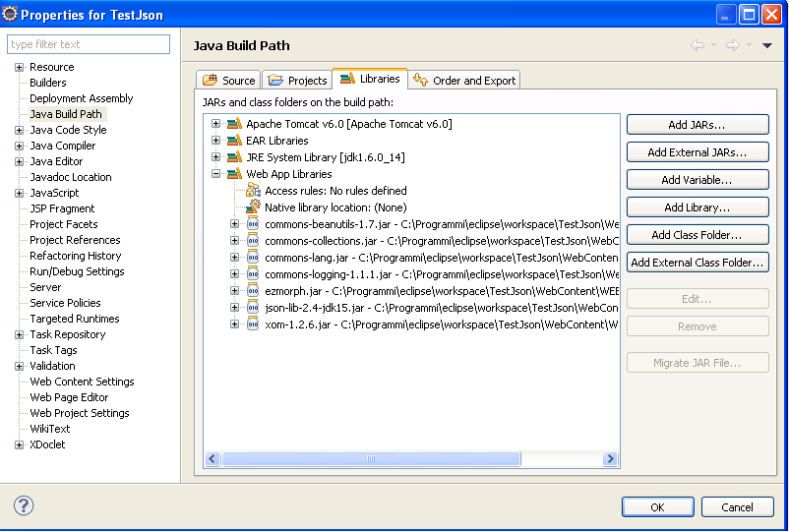The height and width of the screenshot is (532, 789).
Task: Click the forward navigation arrow icon
Action: (x=733, y=45)
